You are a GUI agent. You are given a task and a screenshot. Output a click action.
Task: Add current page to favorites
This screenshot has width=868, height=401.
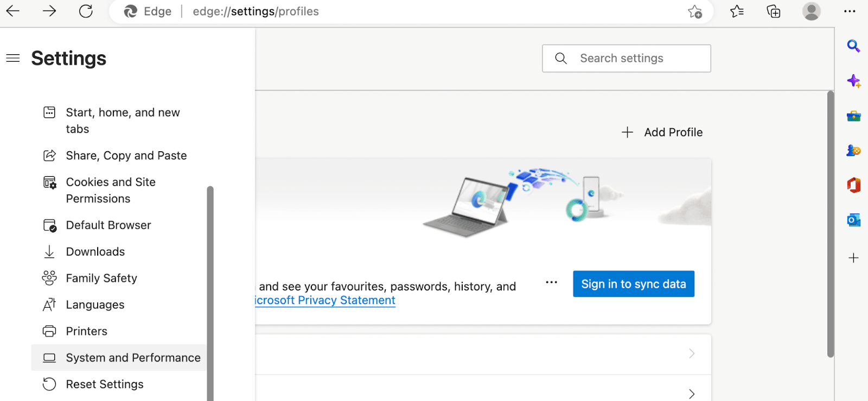tap(695, 11)
